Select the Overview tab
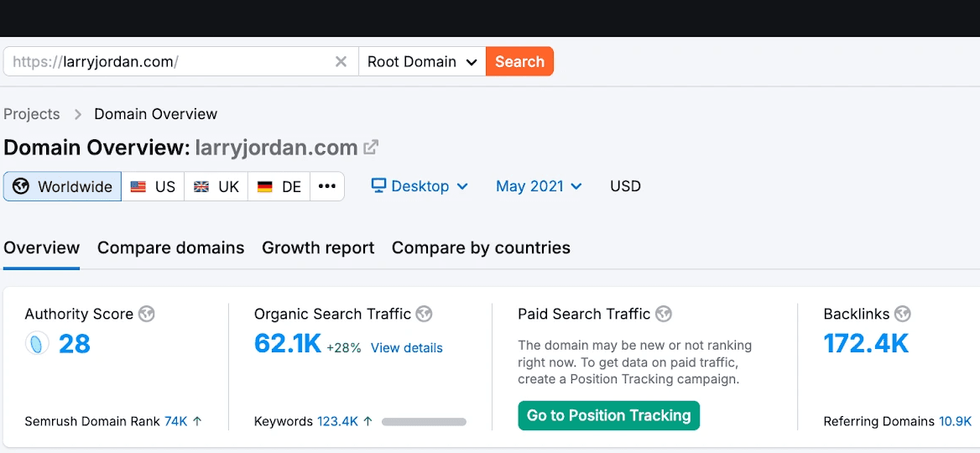 pos(41,248)
